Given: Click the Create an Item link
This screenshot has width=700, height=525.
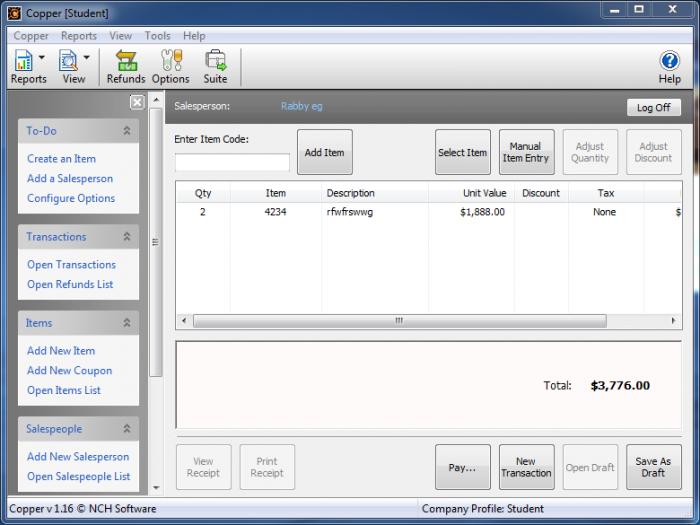Looking at the screenshot, I should click(x=62, y=158).
